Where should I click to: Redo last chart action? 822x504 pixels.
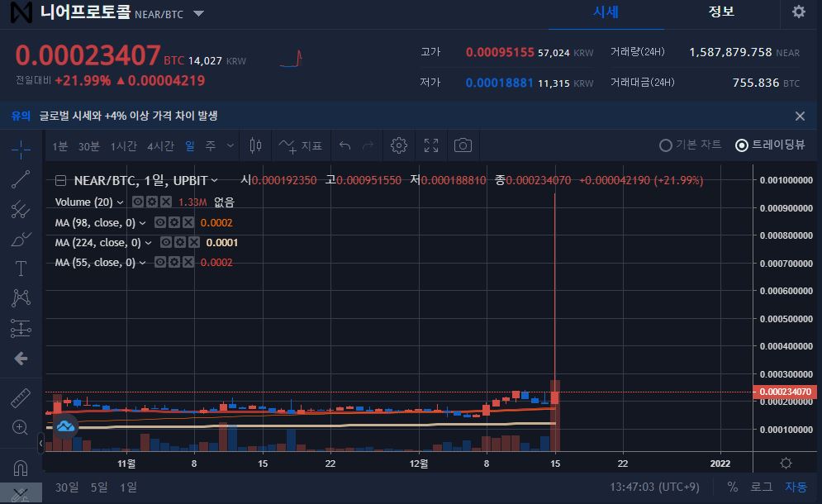click(368, 145)
